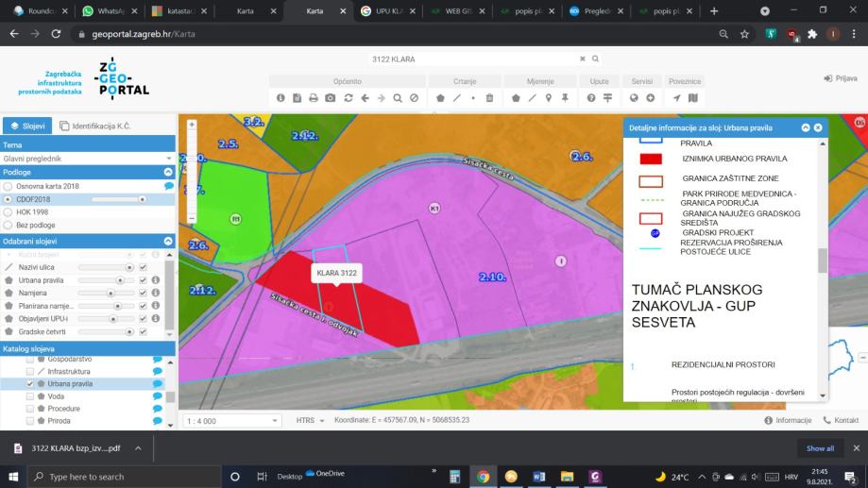Click the camera screenshot icon
The width and height of the screenshot is (868, 488).
tap(331, 98)
